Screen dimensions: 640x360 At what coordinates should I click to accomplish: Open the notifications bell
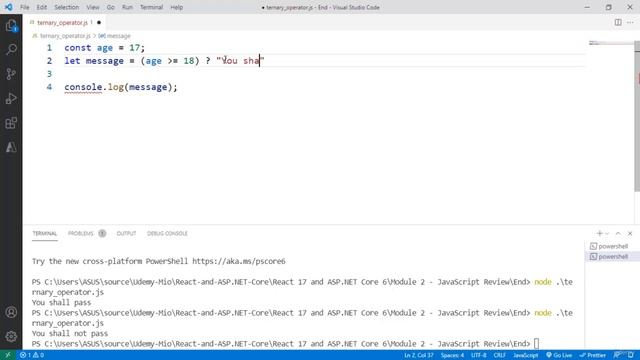click(631, 355)
